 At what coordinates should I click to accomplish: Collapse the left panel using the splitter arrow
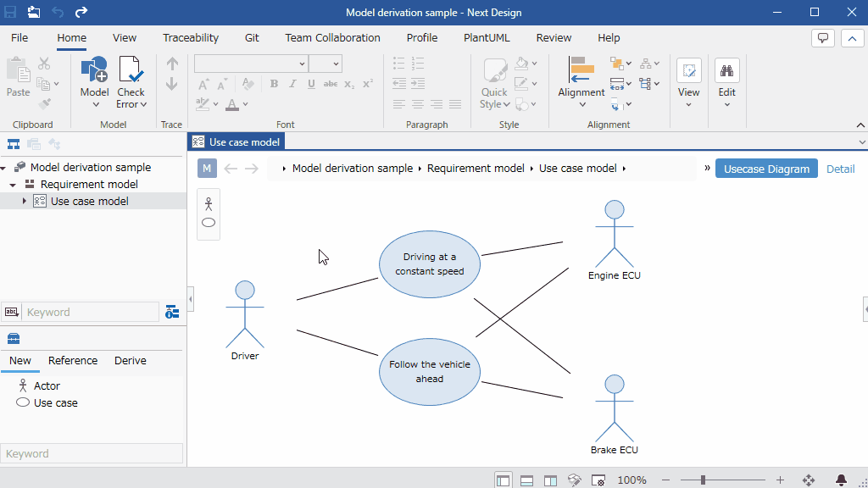pos(191,299)
